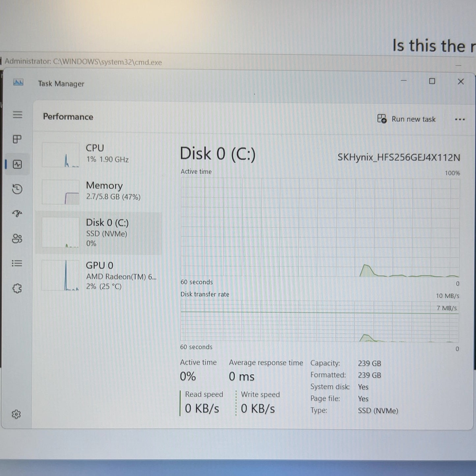Click the Capacity value 239 GB
The height and width of the screenshot is (476, 476).
click(369, 363)
